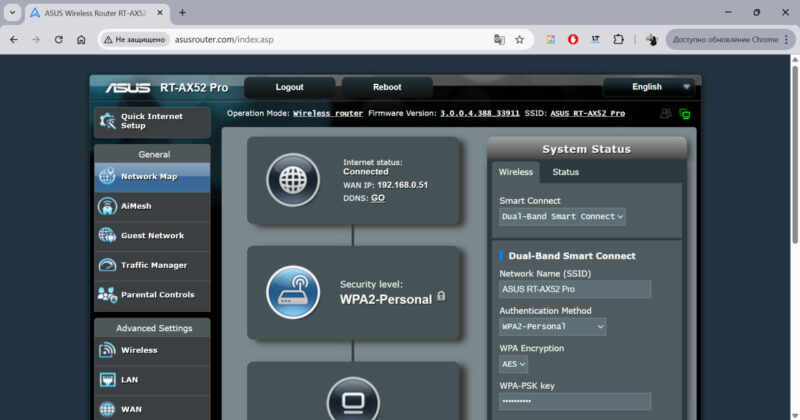Open the English language dropdown
800x420 pixels.
(x=647, y=87)
